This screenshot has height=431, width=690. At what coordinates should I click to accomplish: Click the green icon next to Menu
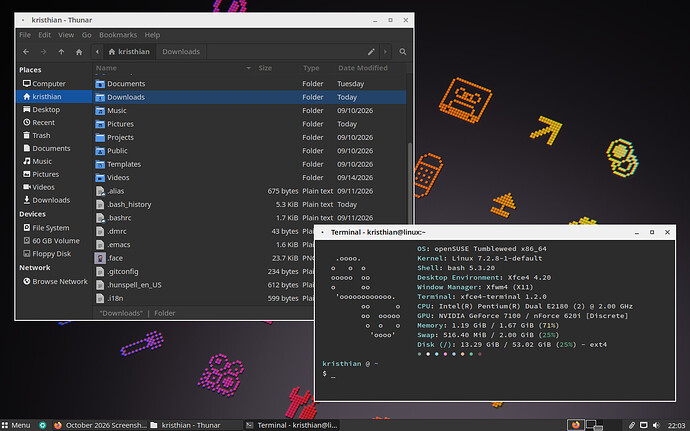(43, 425)
